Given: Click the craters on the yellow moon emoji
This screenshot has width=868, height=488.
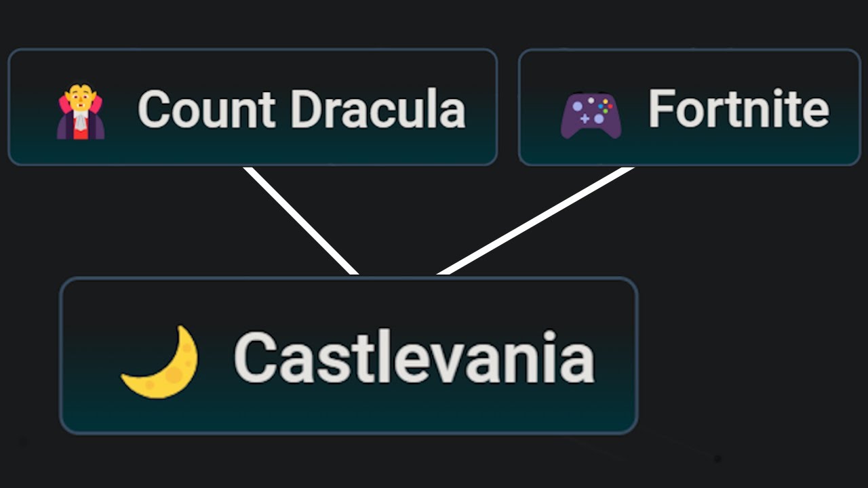Looking at the screenshot, I should click(x=178, y=371).
